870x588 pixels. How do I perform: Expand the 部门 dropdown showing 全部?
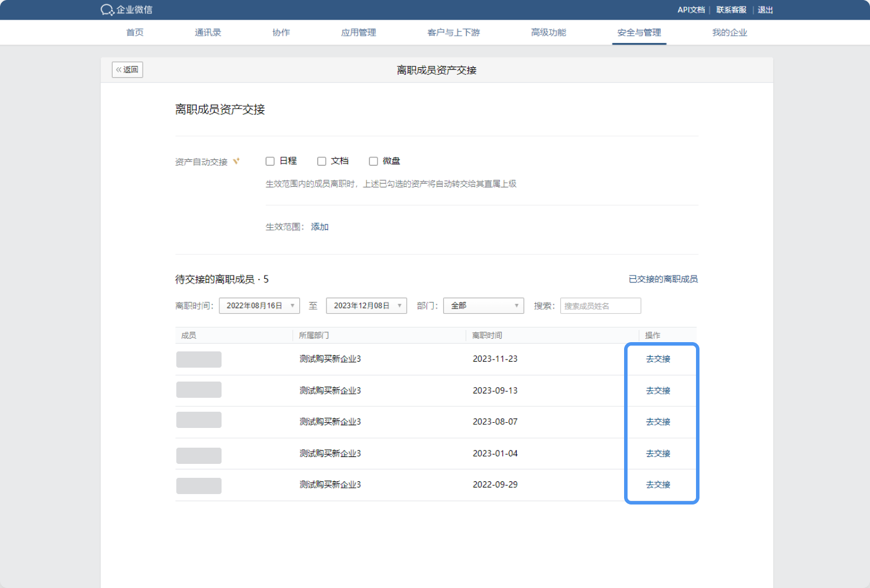(483, 306)
